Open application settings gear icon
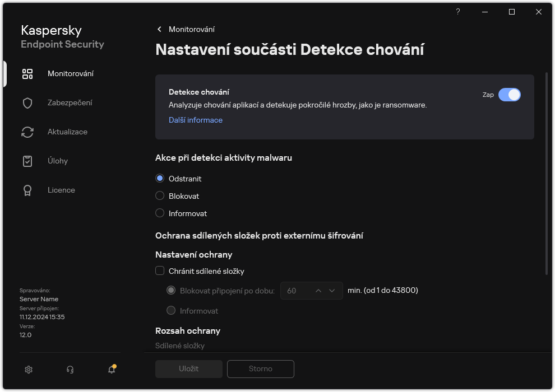 28,370
